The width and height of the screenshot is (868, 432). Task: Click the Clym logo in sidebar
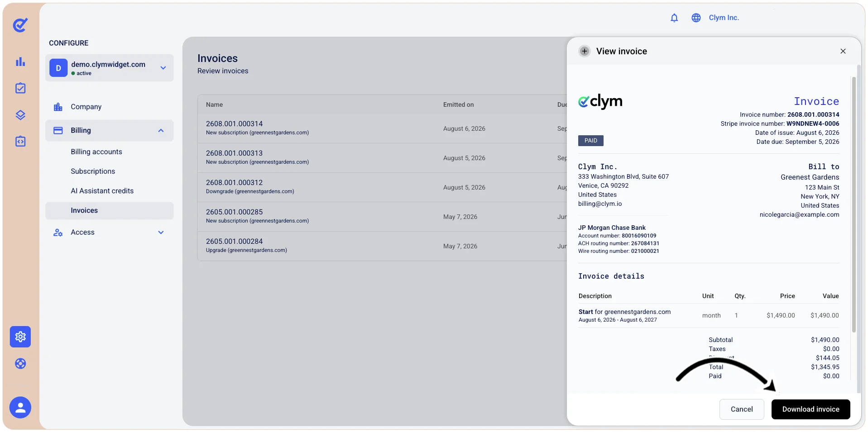tap(20, 25)
